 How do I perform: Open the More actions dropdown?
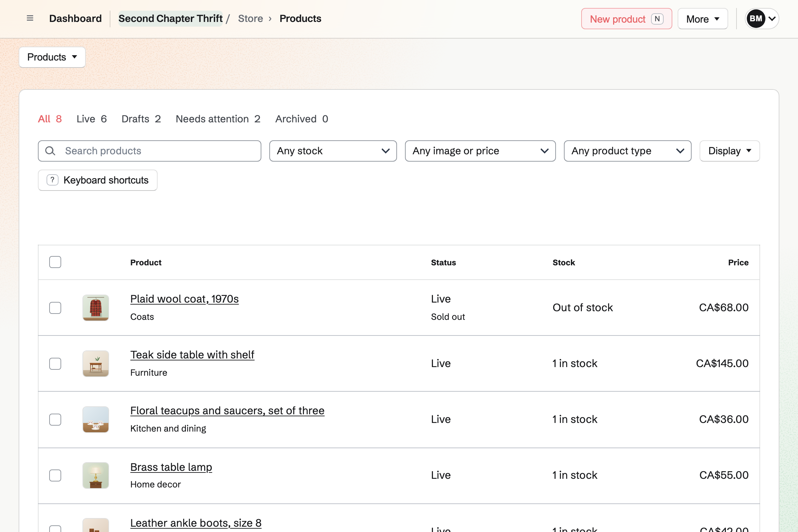(703, 19)
